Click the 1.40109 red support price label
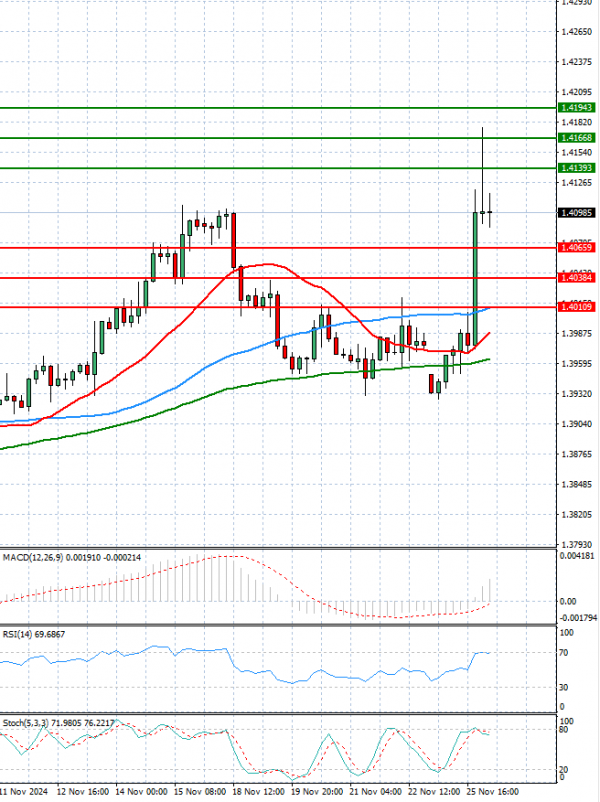600x802 pixels. 576,307
